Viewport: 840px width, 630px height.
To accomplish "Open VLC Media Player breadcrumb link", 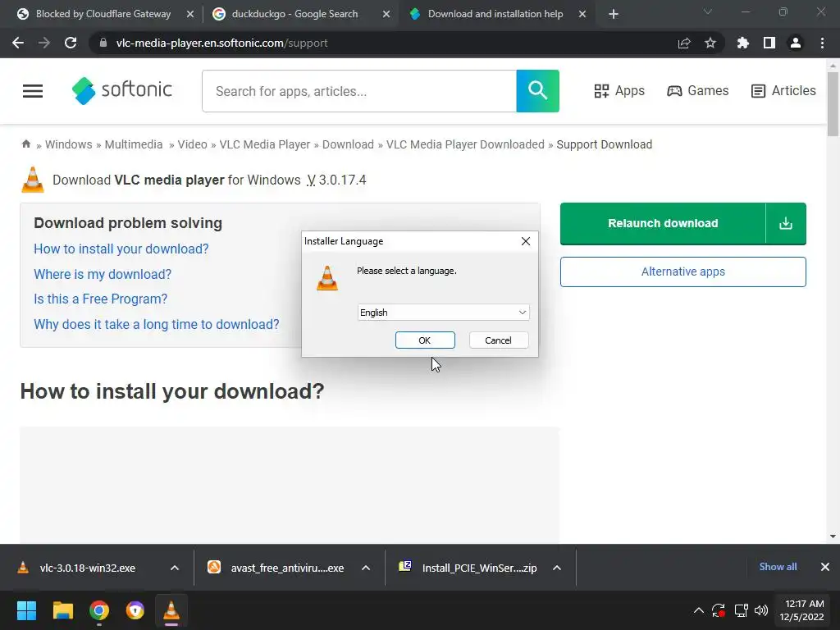I will (x=265, y=144).
